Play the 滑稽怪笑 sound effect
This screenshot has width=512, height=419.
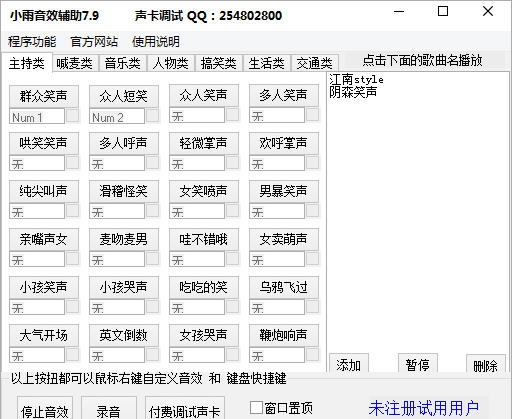(x=124, y=191)
